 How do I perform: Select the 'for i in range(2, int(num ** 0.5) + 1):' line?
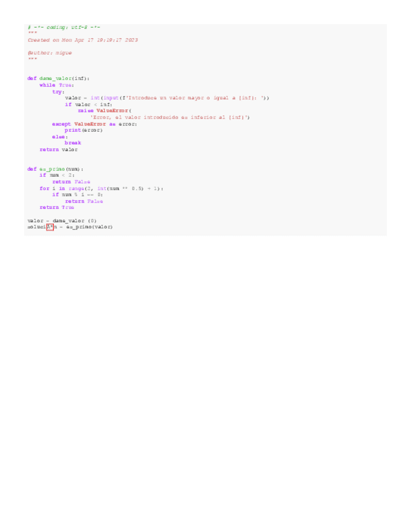point(102,189)
